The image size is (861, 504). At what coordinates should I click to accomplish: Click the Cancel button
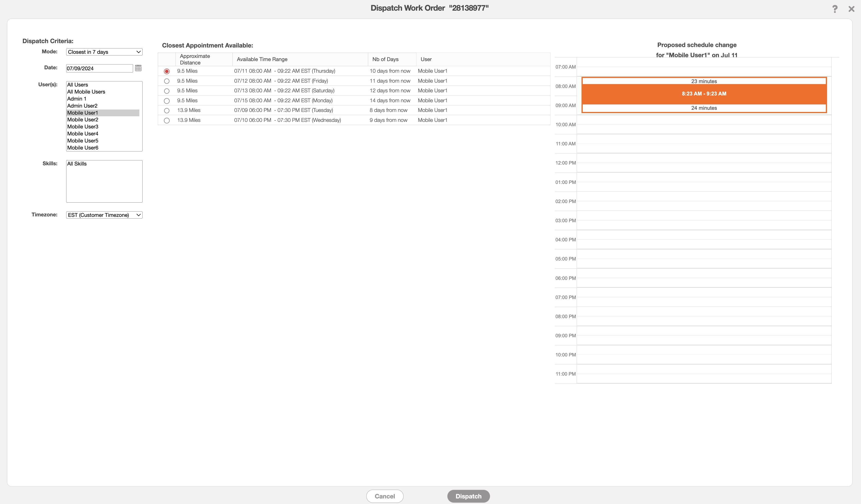[x=385, y=496]
